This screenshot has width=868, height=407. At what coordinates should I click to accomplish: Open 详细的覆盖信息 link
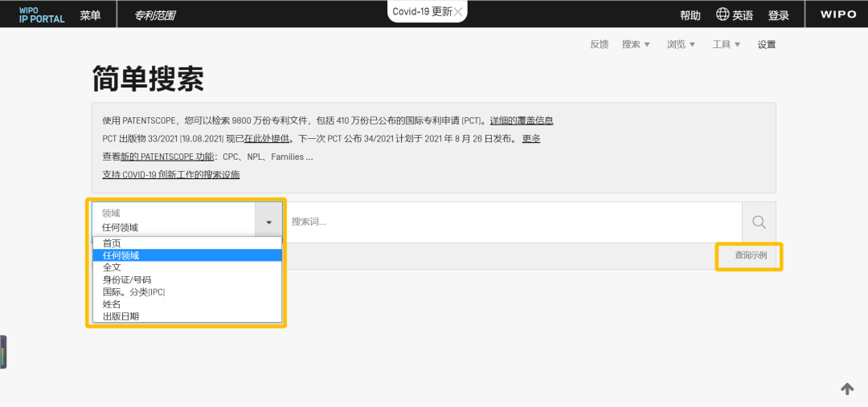tap(522, 120)
